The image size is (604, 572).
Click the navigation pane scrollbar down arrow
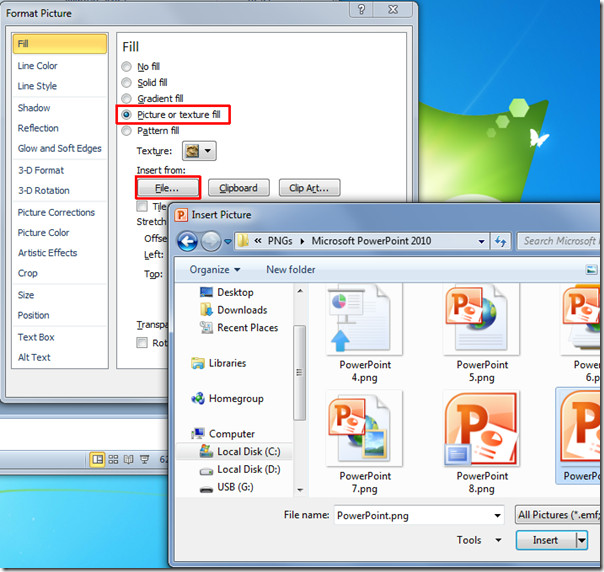click(x=300, y=490)
